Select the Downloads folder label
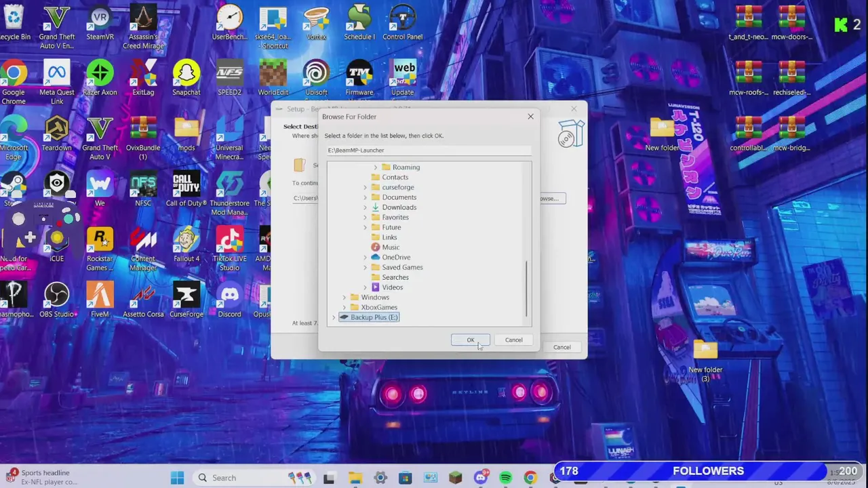Image resolution: width=868 pixels, height=488 pixels. pyautogui.click(x=399, y=207)
